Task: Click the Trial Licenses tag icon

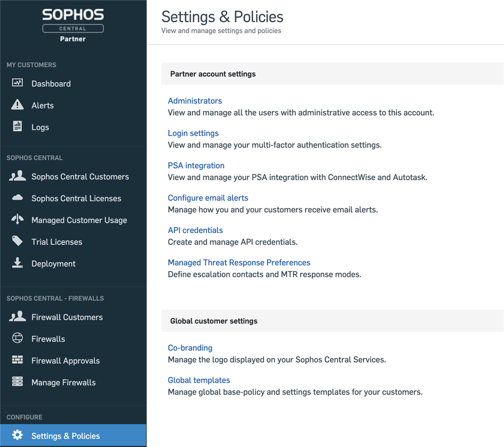Action: (17, 241)
